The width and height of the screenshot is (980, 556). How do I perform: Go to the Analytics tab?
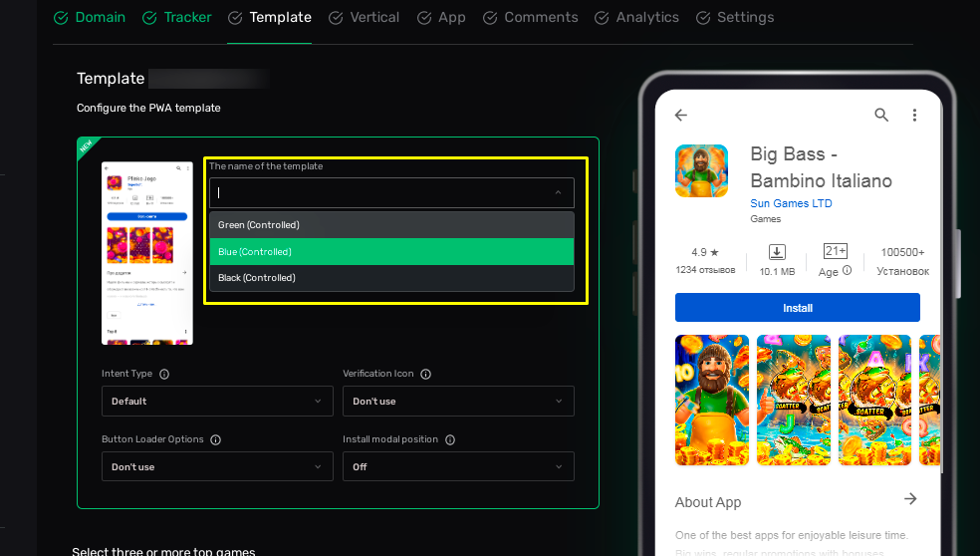636,18
